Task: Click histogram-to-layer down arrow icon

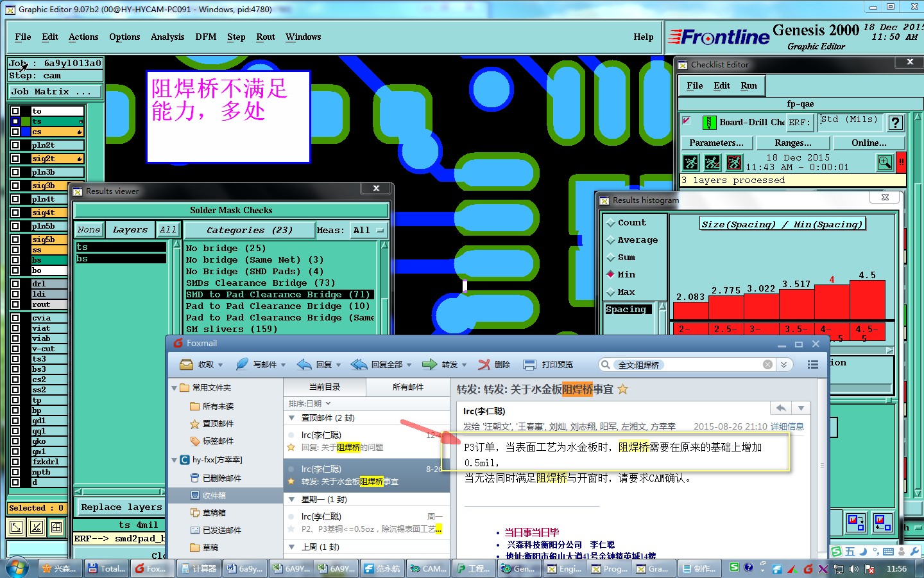Action: coord(856,522)
